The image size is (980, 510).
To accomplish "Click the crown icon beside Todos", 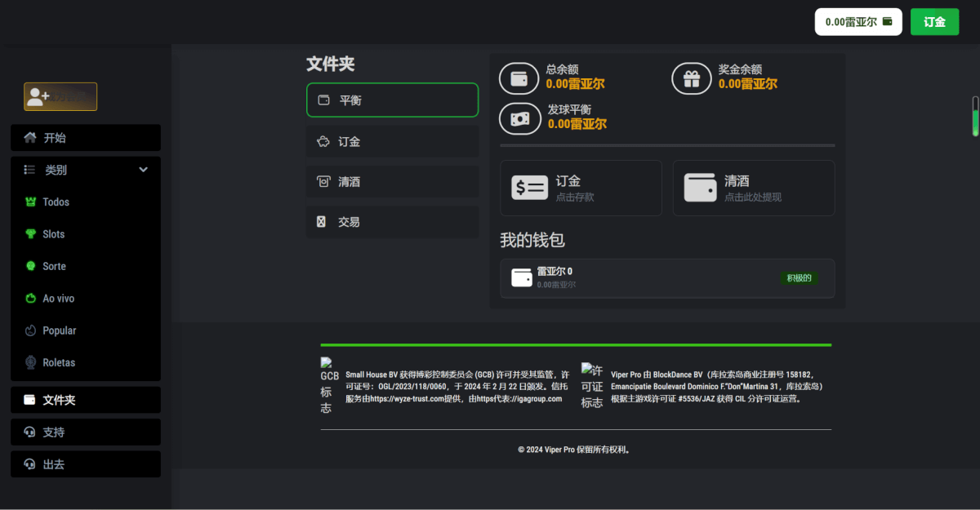I will point(31,202).
